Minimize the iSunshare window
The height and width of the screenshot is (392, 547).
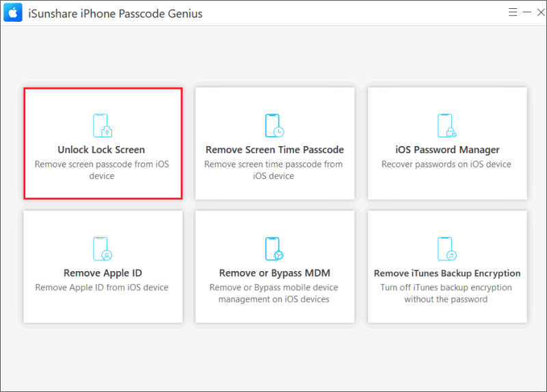[x=526, y=13]
